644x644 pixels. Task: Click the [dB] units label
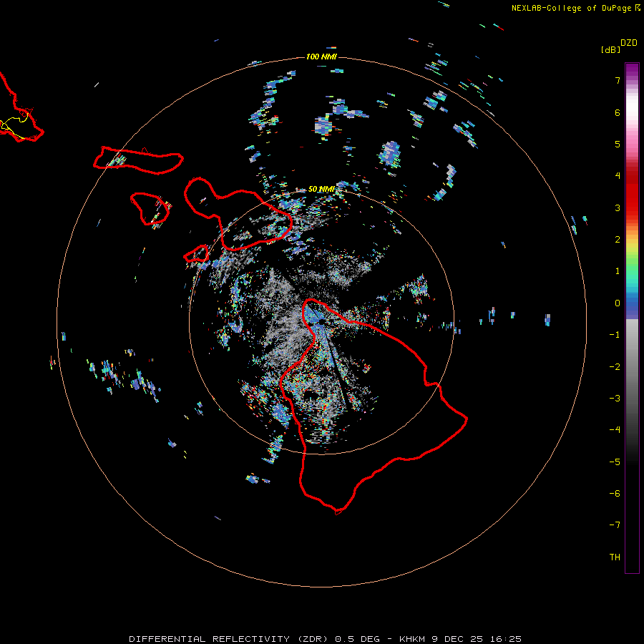tap(610, 49)
